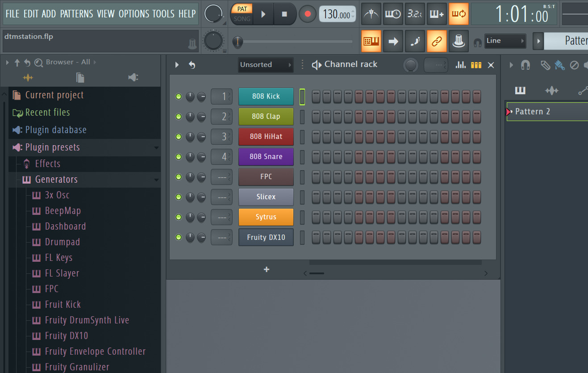The image size is (588, 373).
Task: Enable the countdown before recording icon
Action: 415,14
